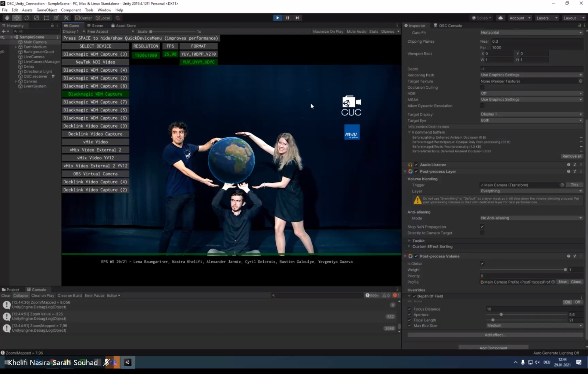
Task: Select the Rect Transform tool
Action: pos(46,18)
